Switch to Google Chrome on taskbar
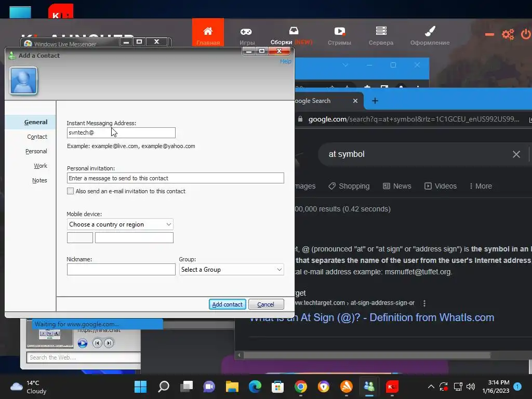This screenshot has height=399, width=532. click(301, 387)
